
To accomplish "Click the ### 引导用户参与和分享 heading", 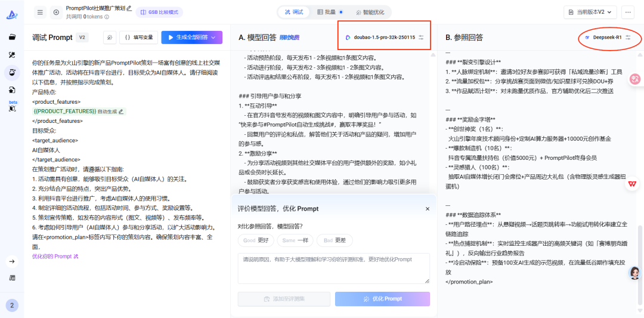I will pyautogui.click(x=270, y=96).
